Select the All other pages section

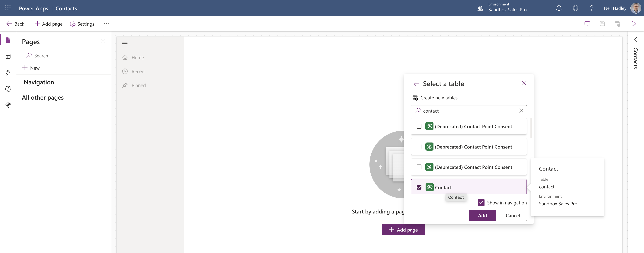pyautogui.click(x=43, y=98)
